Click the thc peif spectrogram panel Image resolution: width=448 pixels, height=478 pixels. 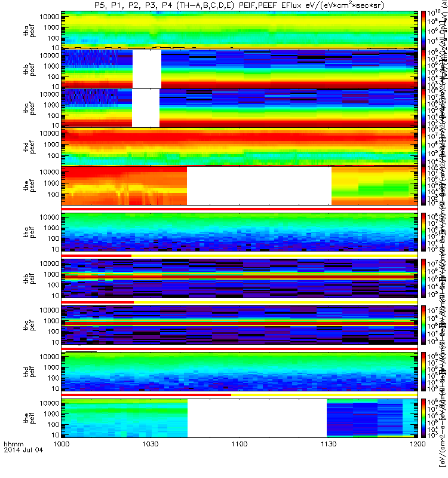coord(240,325)
